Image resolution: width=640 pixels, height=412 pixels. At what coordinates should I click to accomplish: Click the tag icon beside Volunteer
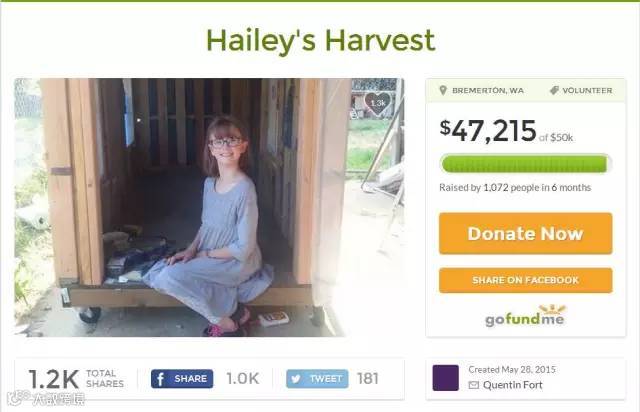pyautogui.click(x=554, y=90)
